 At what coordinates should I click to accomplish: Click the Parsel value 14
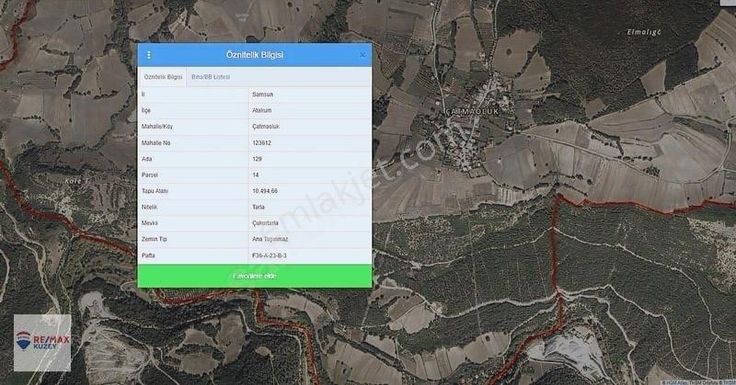point(255,175)
